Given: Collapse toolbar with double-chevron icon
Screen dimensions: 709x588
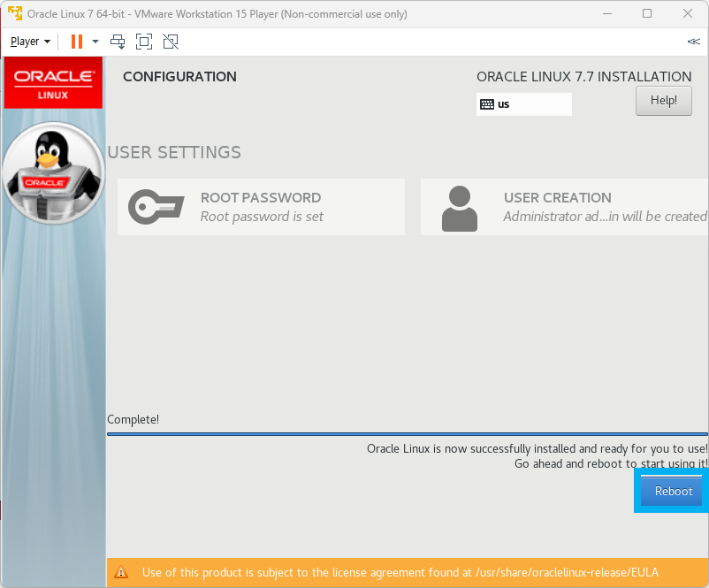Looking at the screenshot, I should (x=693, y=42).
